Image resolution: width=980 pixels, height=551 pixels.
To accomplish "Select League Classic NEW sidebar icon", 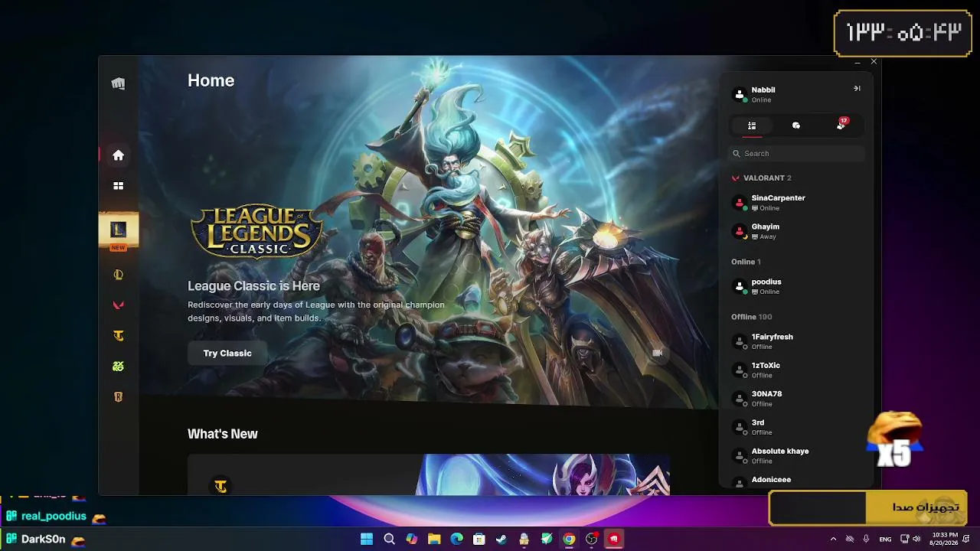I will coord(118,232).
